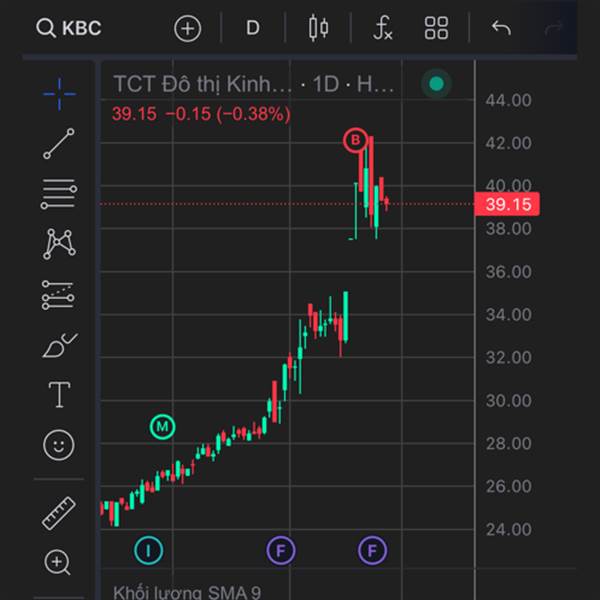Select the Text annotation tool
The height and width of the screenshot is (600, 600).
59,395
